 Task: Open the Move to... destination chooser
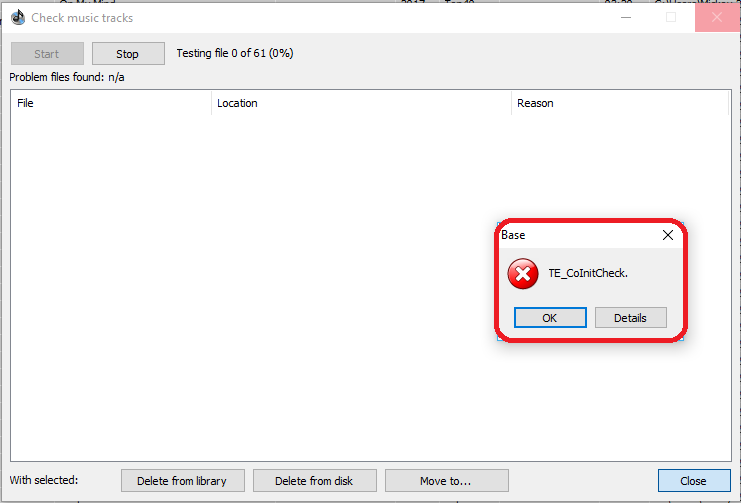447,481
